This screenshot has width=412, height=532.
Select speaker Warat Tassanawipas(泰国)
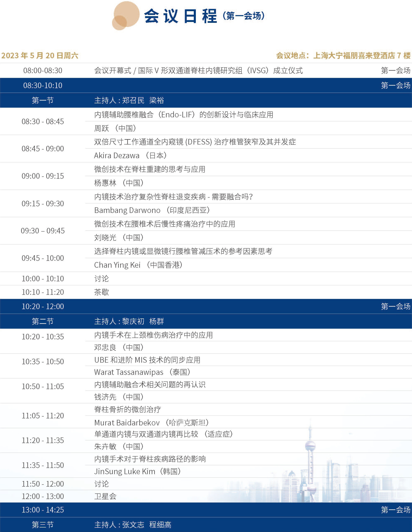pyautogui.click(x=142, y=372)
